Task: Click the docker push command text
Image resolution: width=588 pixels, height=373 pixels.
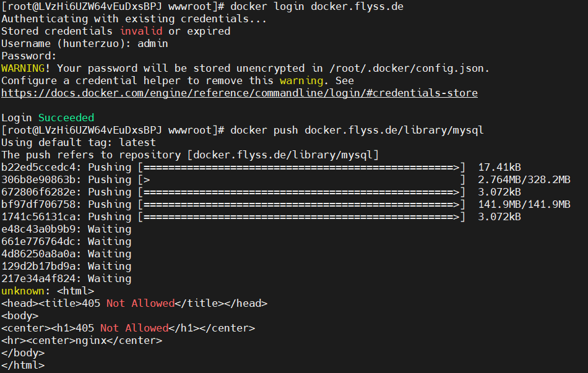Action: click(357, 130)
